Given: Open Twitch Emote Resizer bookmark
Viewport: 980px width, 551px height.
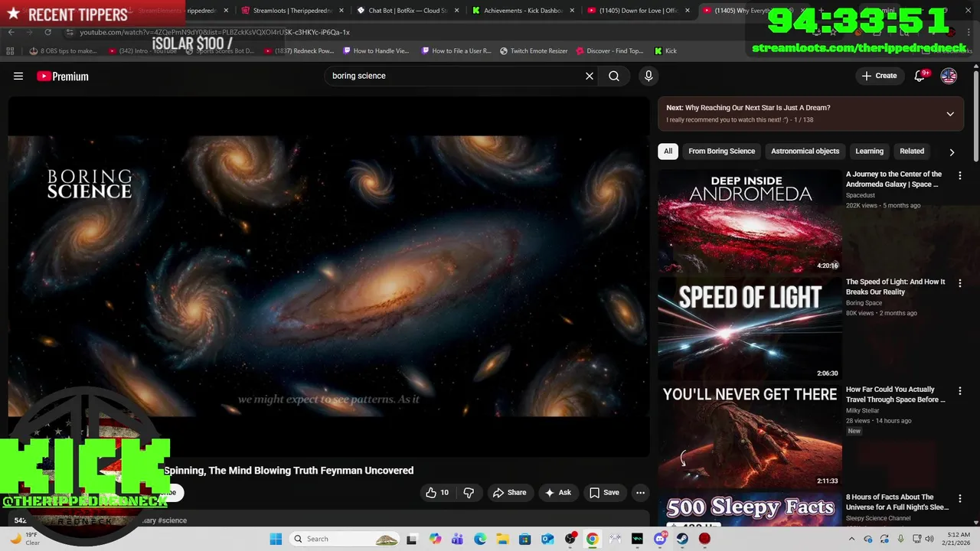Looking at the screenshot, I should point(534,51).
